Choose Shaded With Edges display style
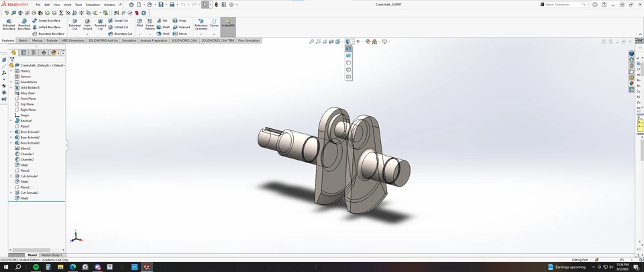644x272 pixels. 348,48
